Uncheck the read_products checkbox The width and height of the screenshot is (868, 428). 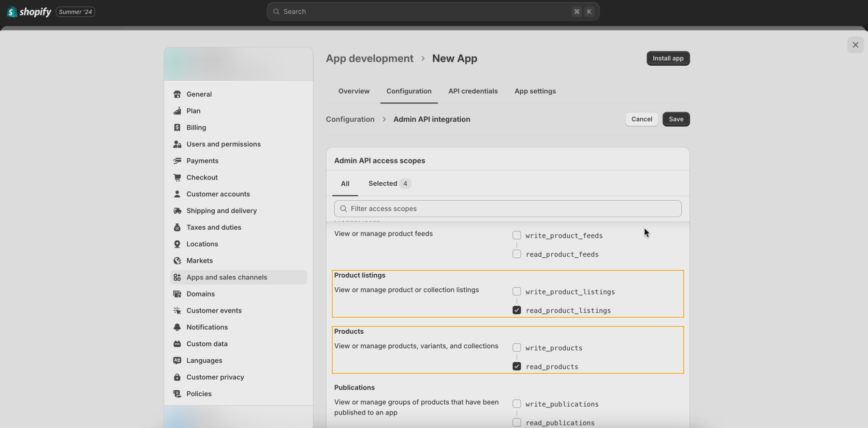coord(517,367)
